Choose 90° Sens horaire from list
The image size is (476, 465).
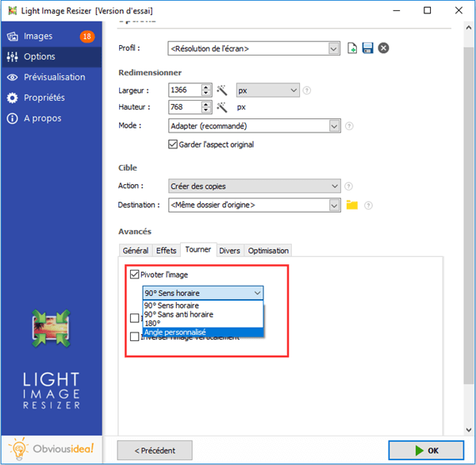(x=203, y=306)
